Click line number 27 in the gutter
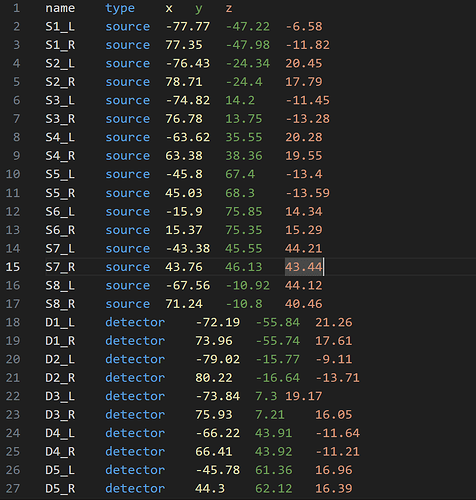Viewport: 476px width, 500px height. pyautogui.click(x=13, y=489)
